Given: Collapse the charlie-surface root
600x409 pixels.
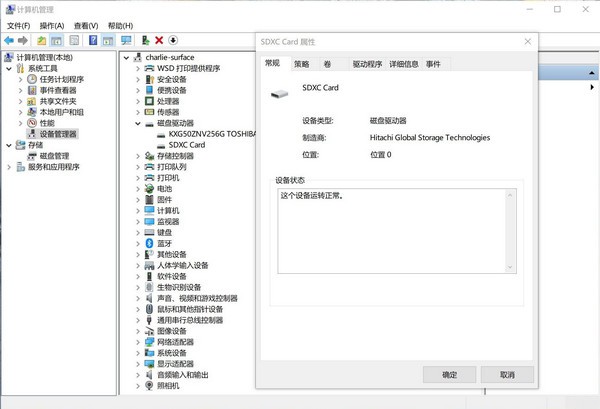Looking at the screenshot, I should 126,58.
